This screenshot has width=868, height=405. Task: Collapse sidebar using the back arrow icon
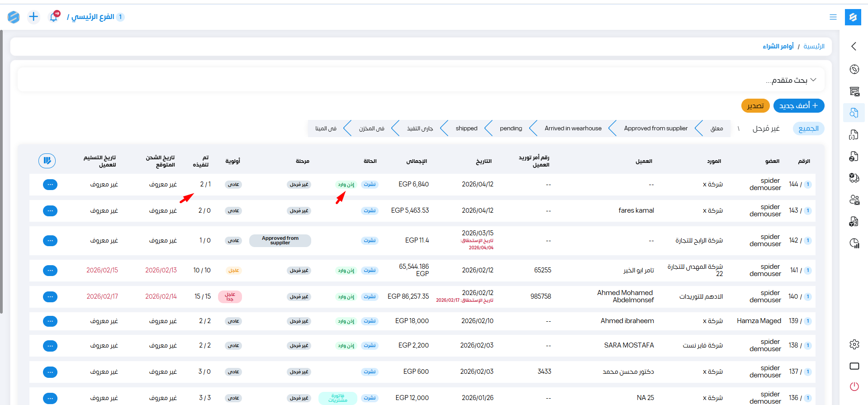[x=854, y=46]
